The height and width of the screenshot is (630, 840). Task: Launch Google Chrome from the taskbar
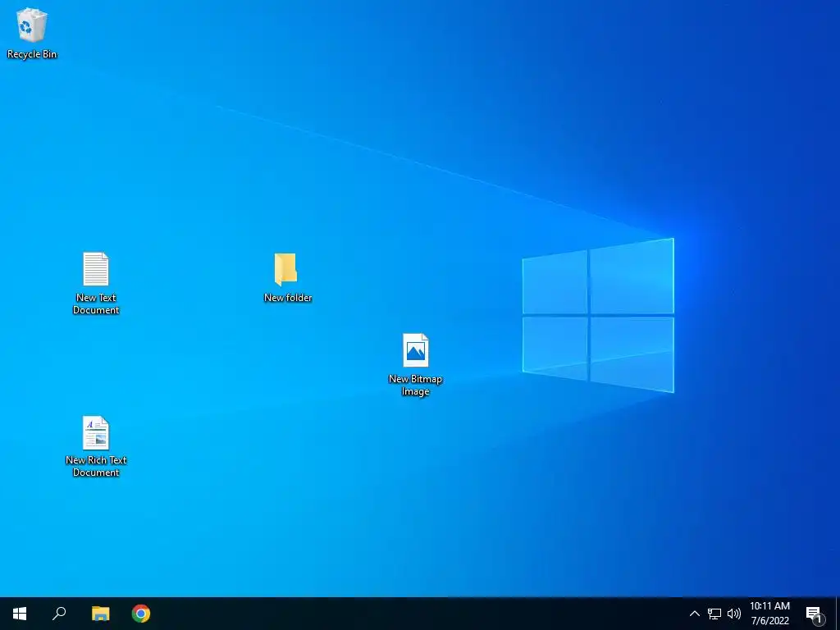click(x=141, y=614)
